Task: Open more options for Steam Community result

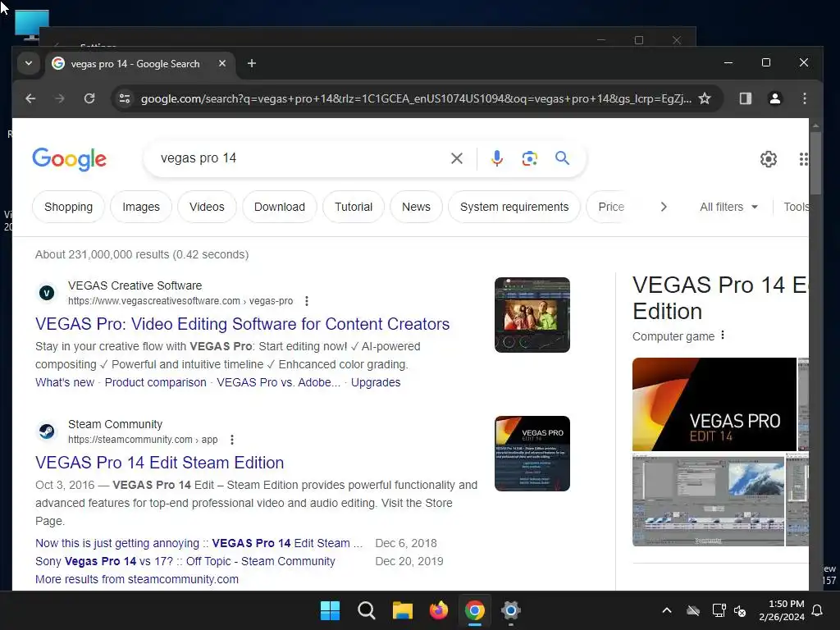Action: (232, 440)
